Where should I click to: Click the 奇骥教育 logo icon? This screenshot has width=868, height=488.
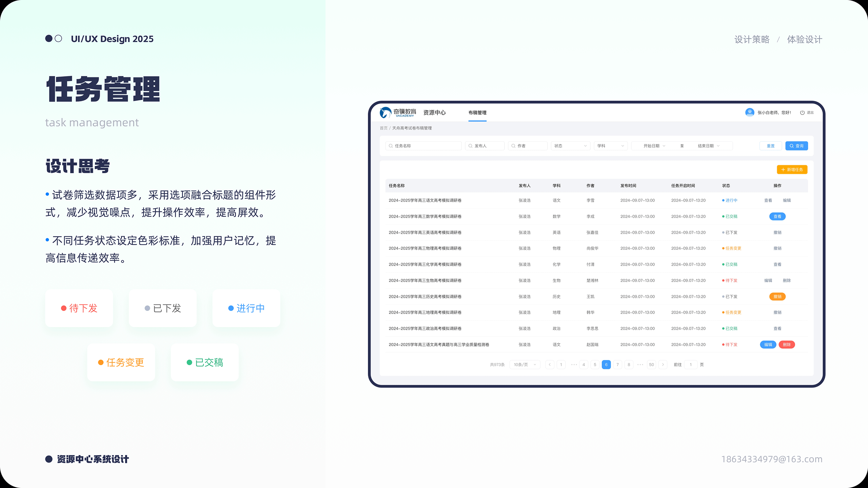point(386,113)
